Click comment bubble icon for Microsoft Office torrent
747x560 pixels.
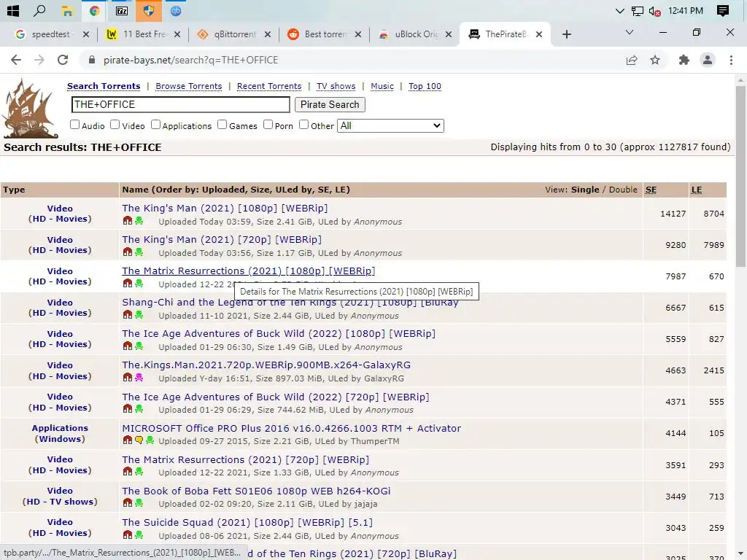point(139,440)
